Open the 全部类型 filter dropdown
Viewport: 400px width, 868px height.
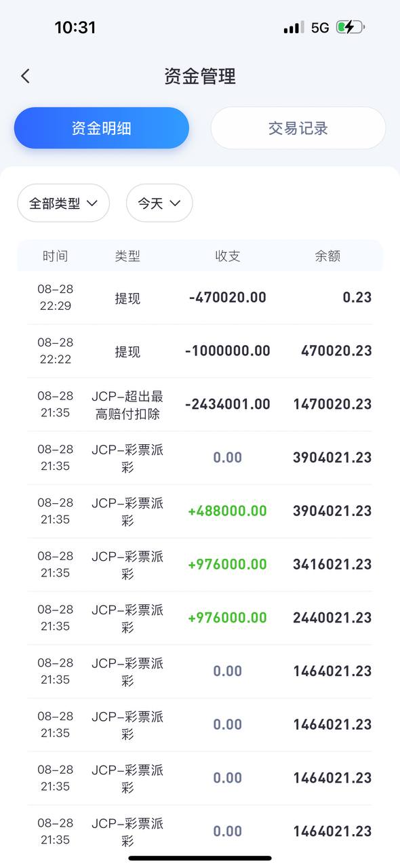(63, 203)
